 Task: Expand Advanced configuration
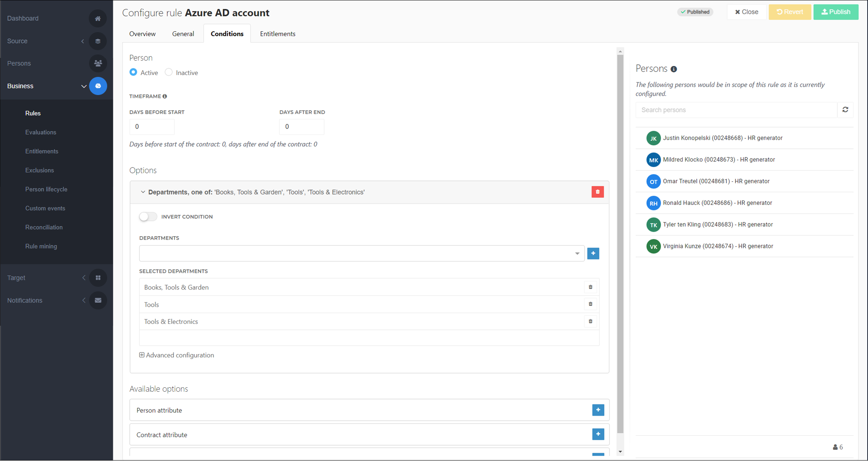[x=177, y=355]
